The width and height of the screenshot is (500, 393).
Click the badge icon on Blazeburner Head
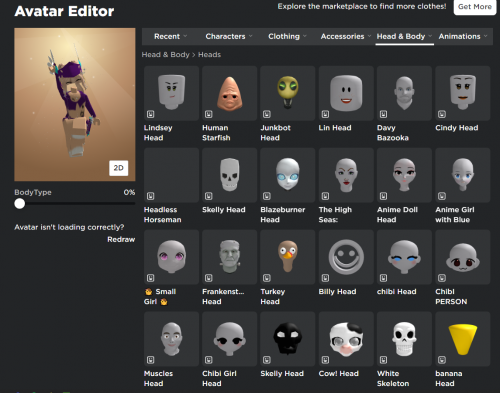[x=267, y=196]
